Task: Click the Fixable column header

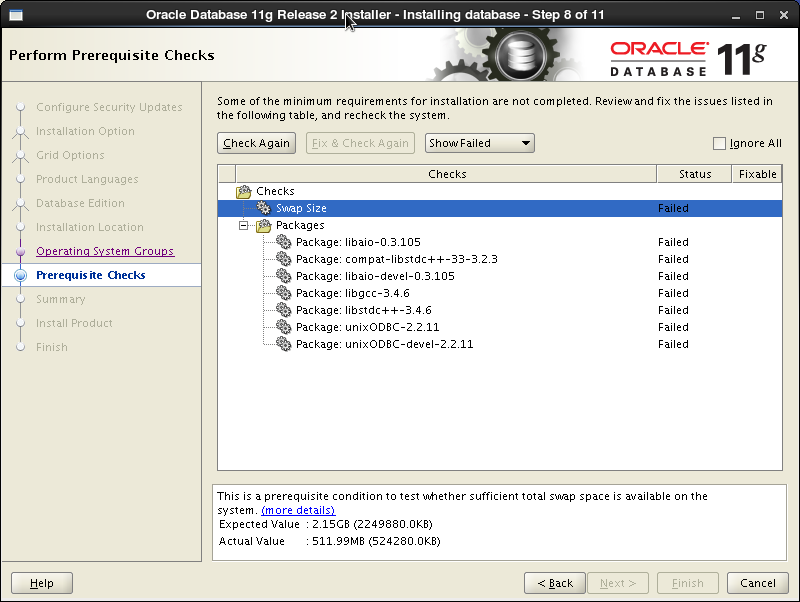Action: pyautogui.click(x=757, y=174)
